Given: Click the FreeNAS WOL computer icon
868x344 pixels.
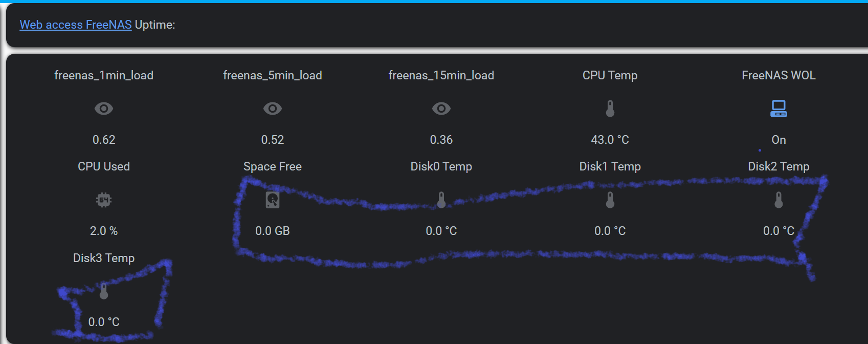Looking at the screenshot, I should coord(778,108).
